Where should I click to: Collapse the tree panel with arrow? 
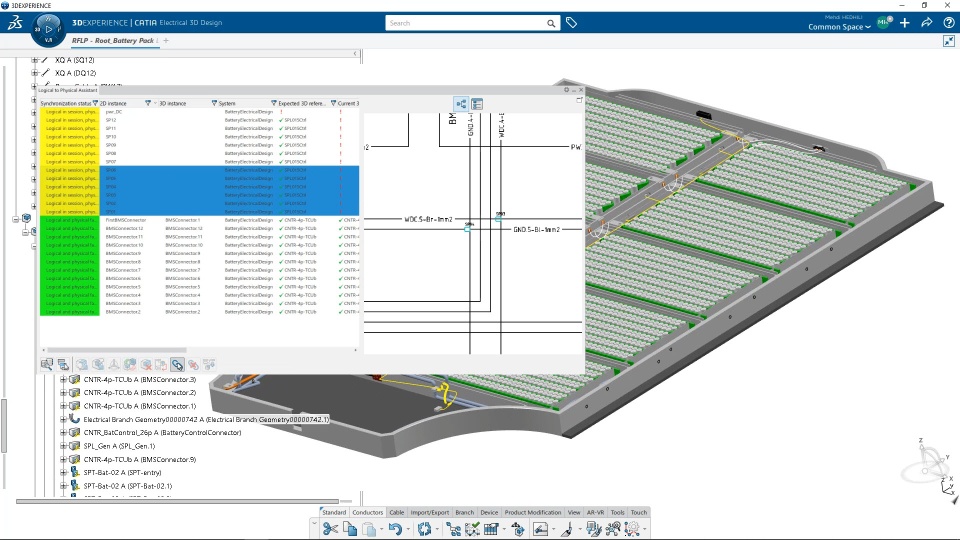click(355, 54)
